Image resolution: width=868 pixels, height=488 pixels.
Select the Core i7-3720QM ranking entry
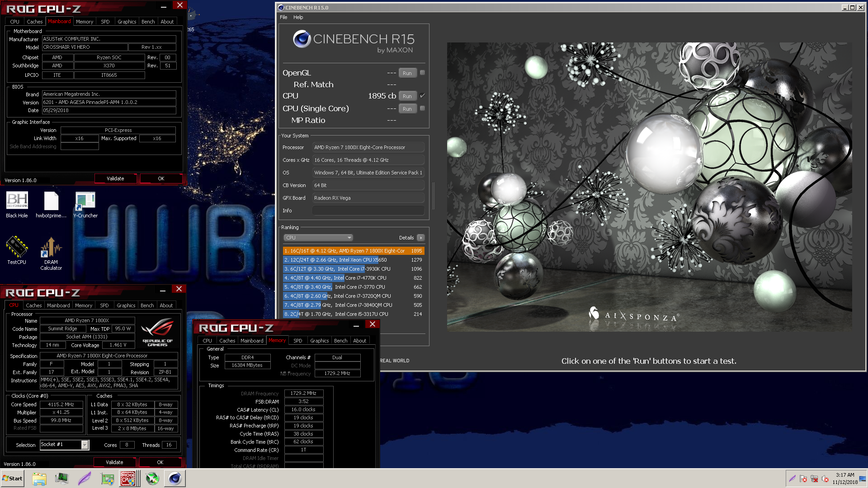(354, 296)
